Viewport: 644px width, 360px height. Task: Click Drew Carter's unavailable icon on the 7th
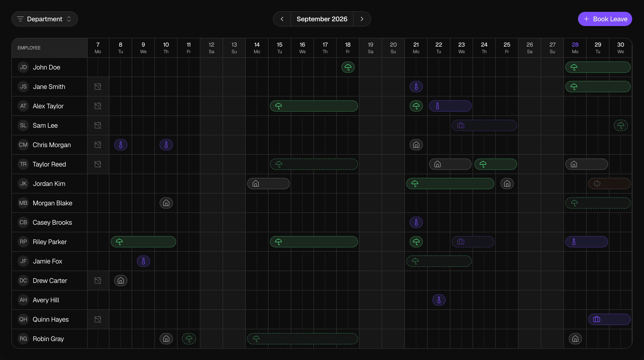[x=98, y=281]
